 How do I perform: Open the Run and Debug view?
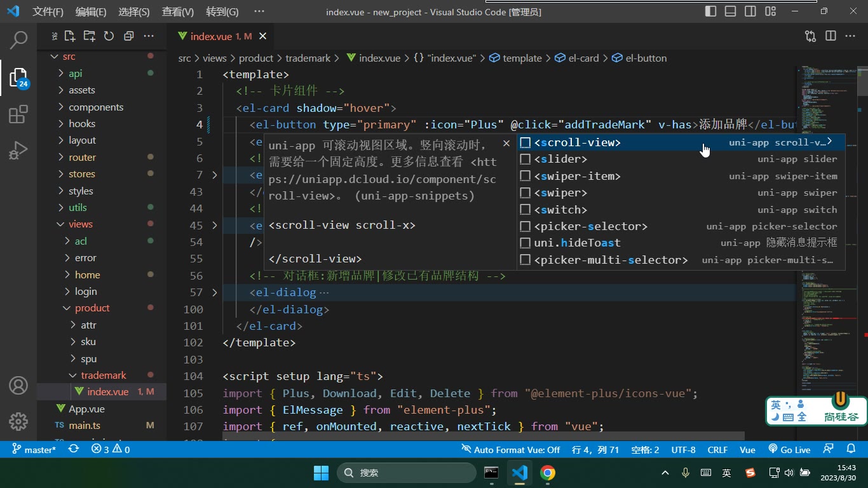[18, 151]
